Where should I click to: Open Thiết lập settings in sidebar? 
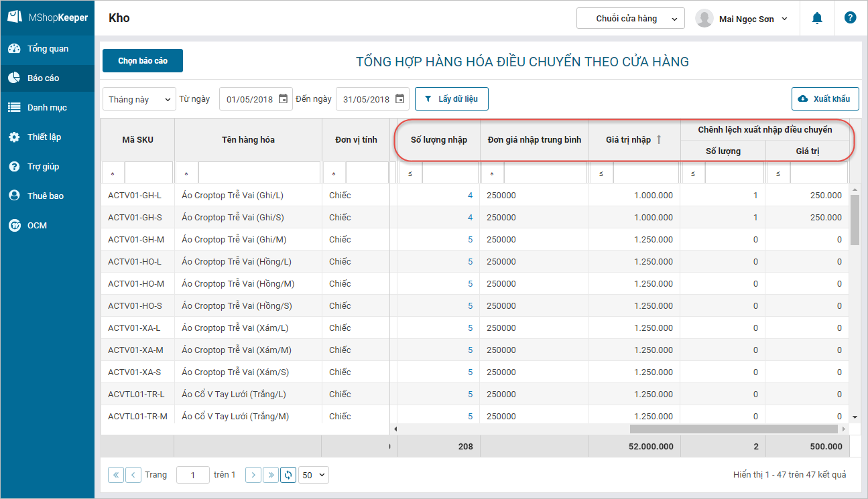click(x=44, y=137)
